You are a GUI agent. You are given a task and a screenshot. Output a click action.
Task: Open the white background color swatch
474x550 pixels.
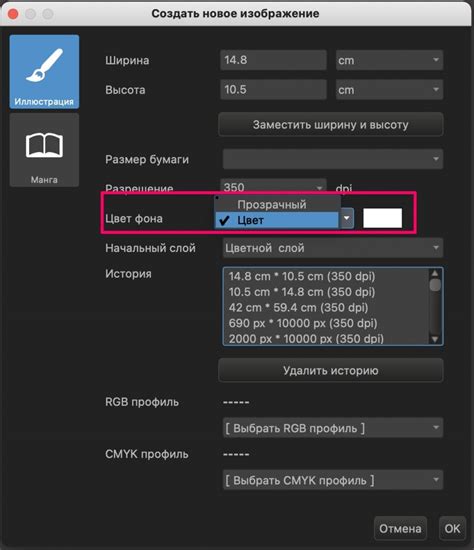[x=382, y=218]
